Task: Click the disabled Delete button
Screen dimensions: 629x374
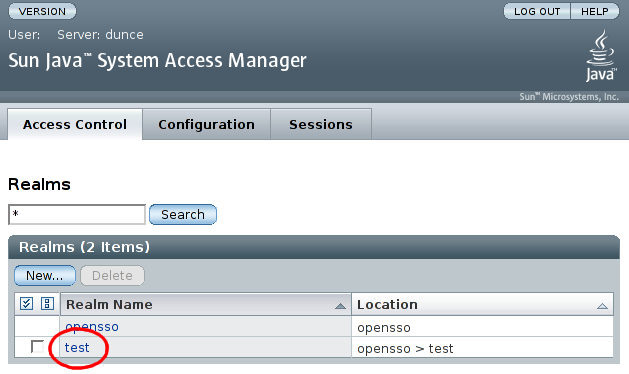Action: click(x=112, y=276)
